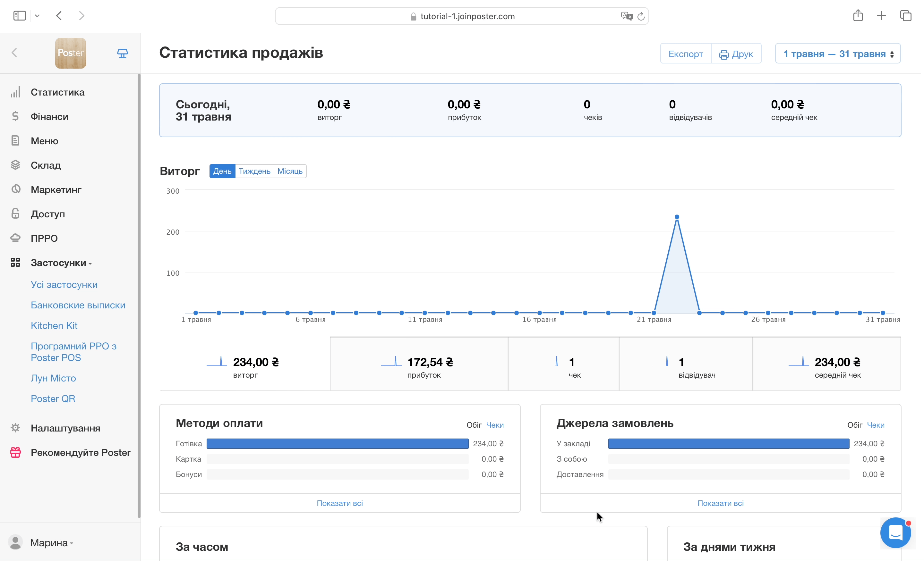This screenshot has height=561, width=924.
Task: Reload page with the refresh icon
Action: 641,16
